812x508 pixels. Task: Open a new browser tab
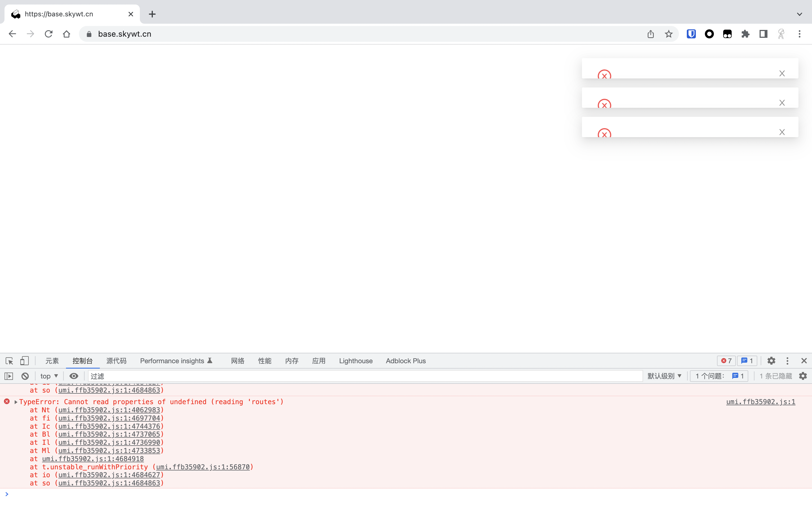coord(152,14)
